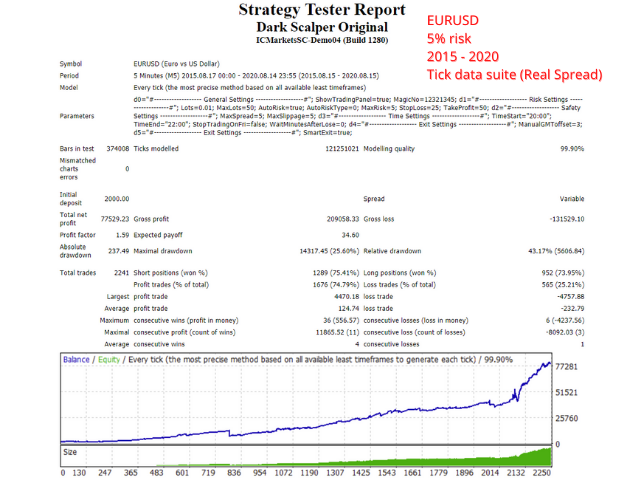Click average loss trade value -232.79

[572, 308]
